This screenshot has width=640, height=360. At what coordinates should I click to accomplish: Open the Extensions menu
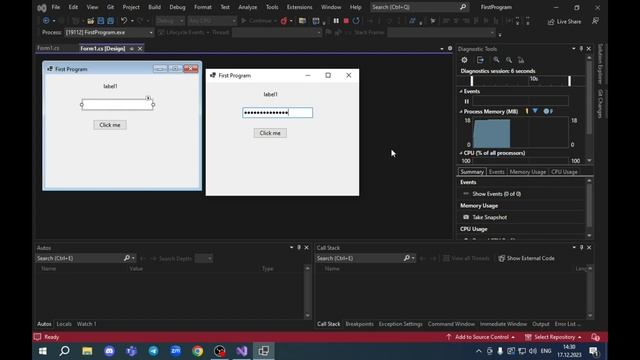[x=299, y=7]
